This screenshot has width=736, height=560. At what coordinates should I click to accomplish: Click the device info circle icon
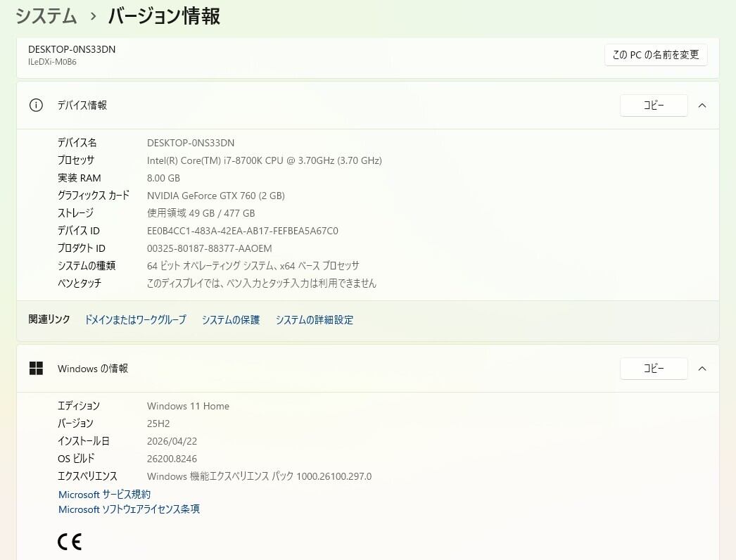click(x=36, y=105)
